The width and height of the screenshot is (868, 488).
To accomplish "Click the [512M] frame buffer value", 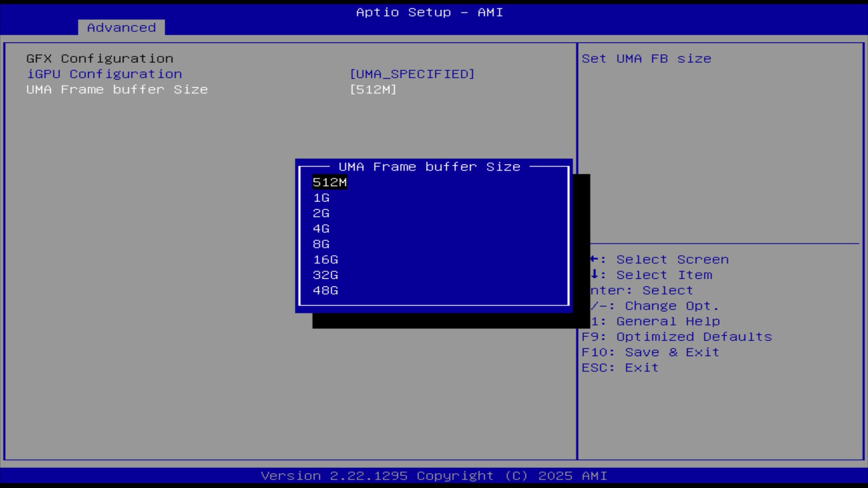I will tap(373, 89).
